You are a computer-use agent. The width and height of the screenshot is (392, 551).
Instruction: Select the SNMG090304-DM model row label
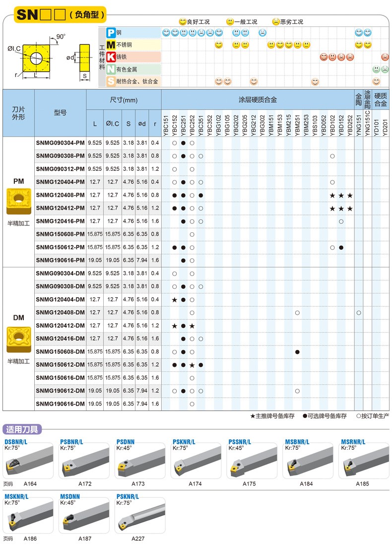(61, 274)
